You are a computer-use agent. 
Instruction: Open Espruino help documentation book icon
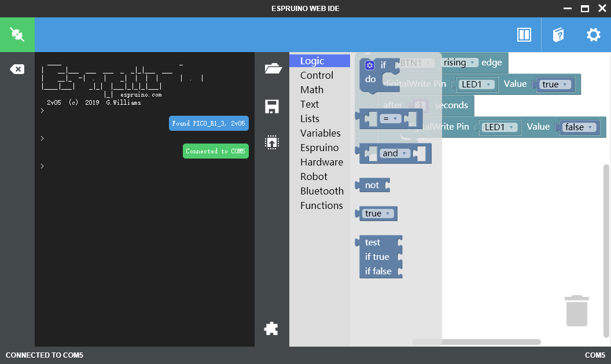558,35
